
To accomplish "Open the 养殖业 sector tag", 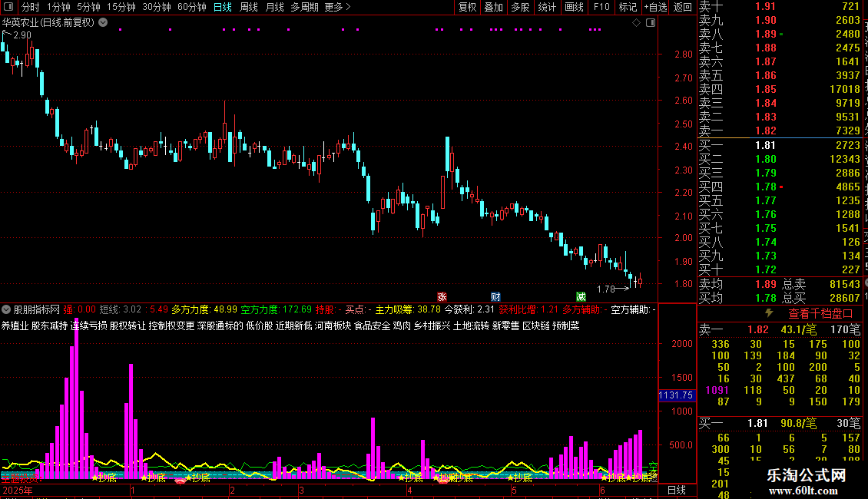I will (15, 326).
